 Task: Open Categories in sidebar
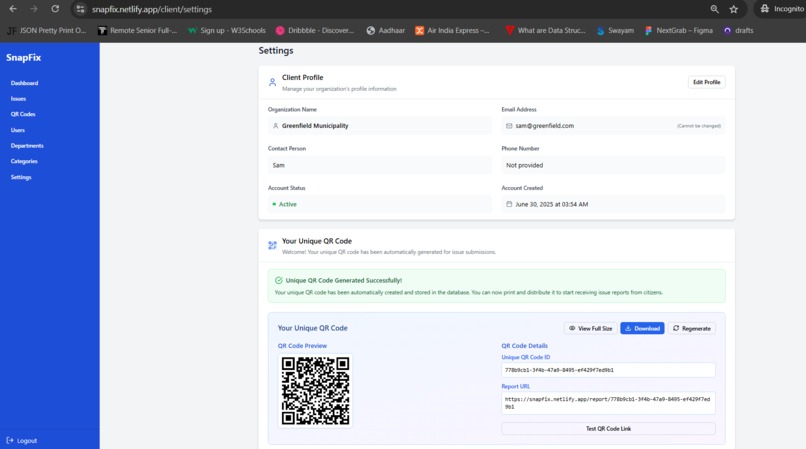click(x=24, y=161)
